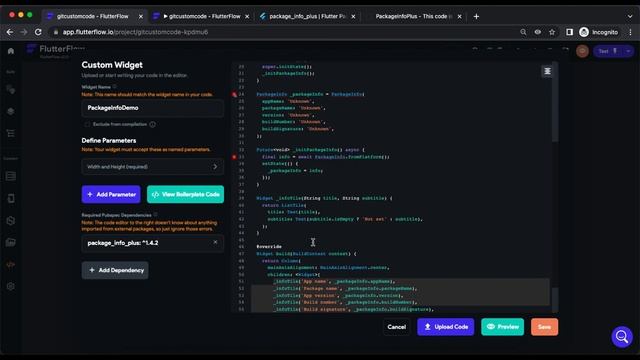Click the zoom magnifier icon in address bar
The height and width of the screenshot is (360, 640).
pos(523,32)
